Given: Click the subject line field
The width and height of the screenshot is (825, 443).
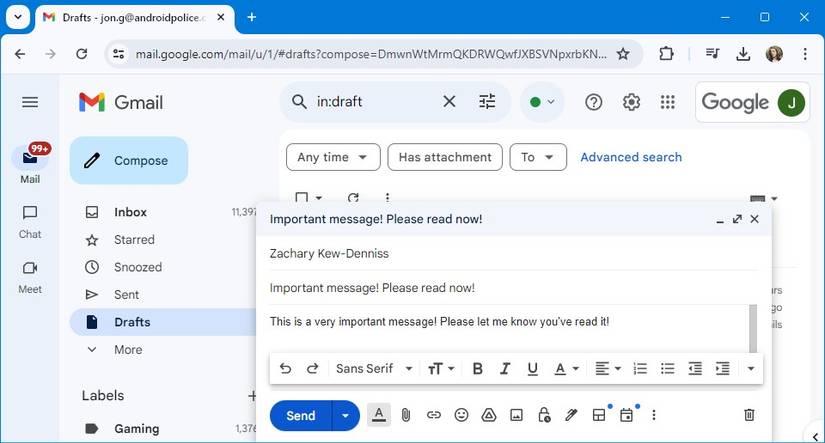Looking at the screenshot, I should click(x=510, y=288).
